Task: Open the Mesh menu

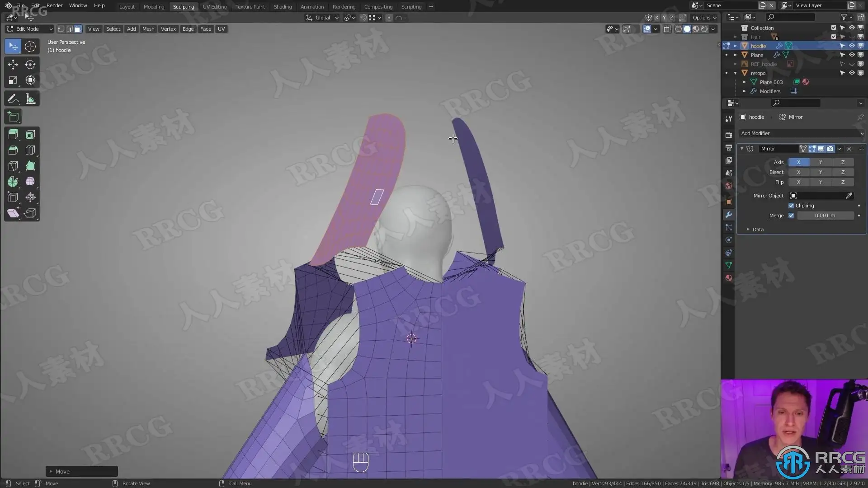Action: pyautogui.click(x=148, y=29)
